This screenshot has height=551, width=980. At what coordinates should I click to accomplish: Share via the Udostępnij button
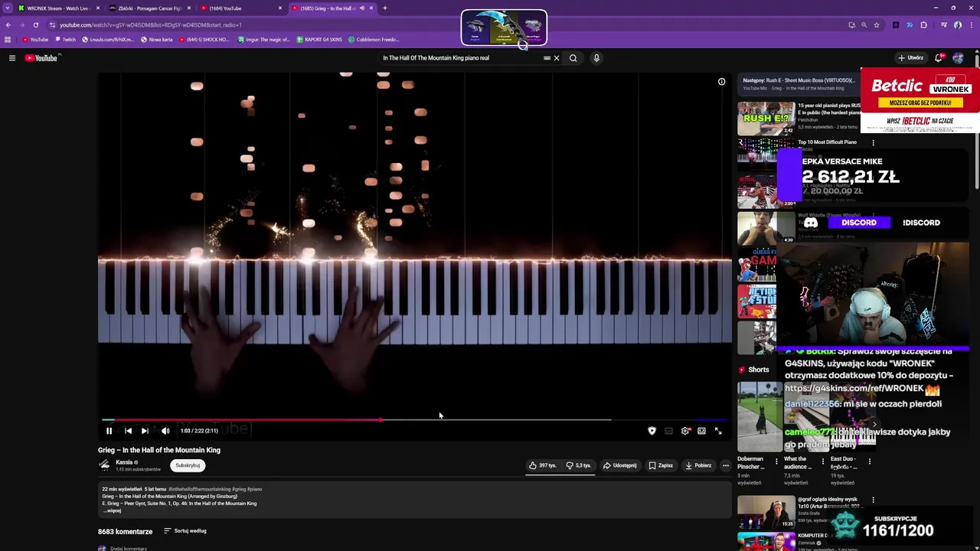(620, 465)
